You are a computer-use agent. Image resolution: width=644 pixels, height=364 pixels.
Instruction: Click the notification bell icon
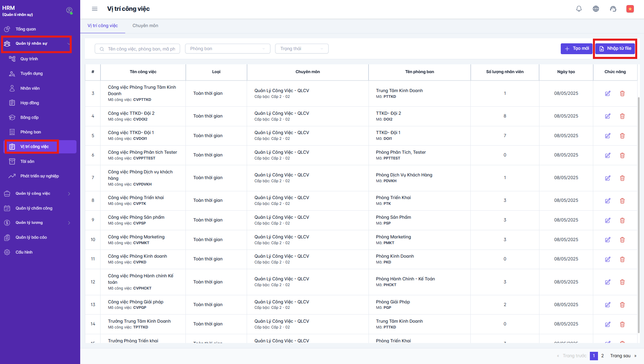coord(579,9)
